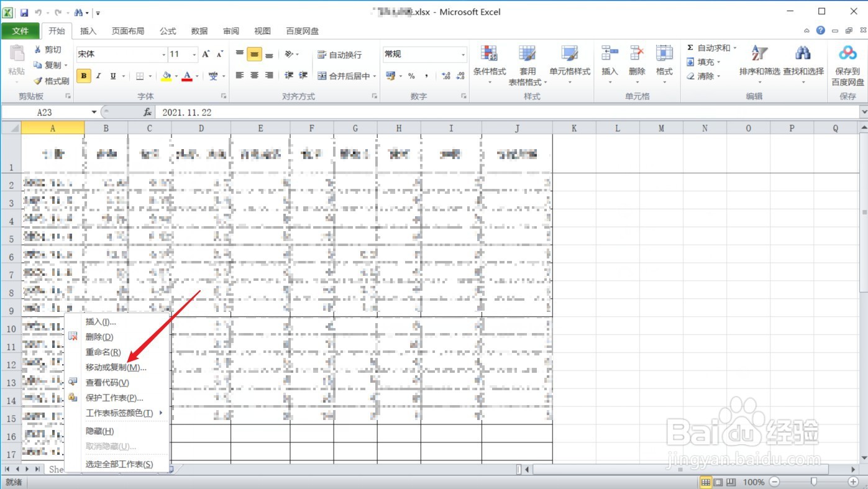Click the Delete cells (删除) button

[637, 65]
